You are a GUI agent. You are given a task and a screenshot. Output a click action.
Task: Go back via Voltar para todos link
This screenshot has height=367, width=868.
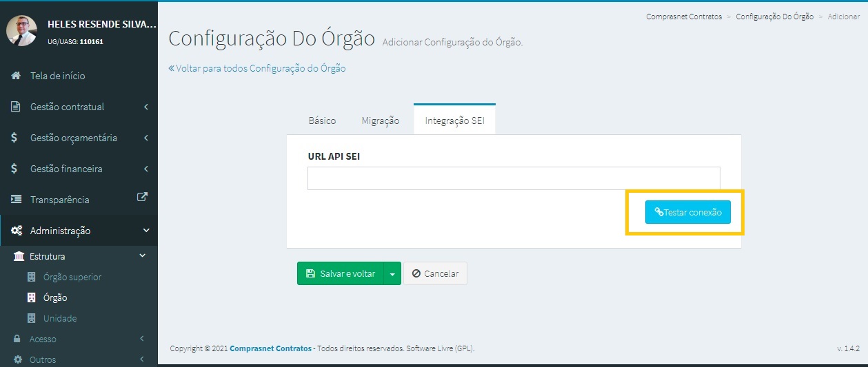(x=257, y=68)
